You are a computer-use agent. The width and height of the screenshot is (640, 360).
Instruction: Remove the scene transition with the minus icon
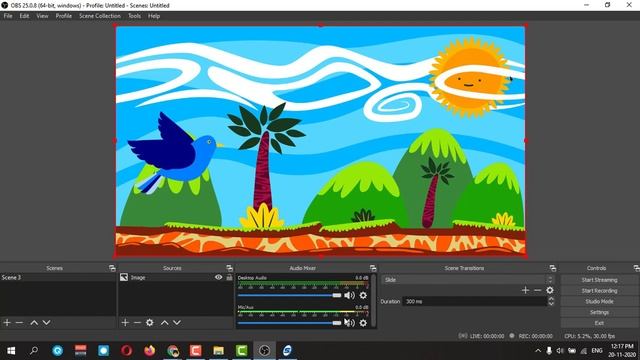tap(538, 290)
